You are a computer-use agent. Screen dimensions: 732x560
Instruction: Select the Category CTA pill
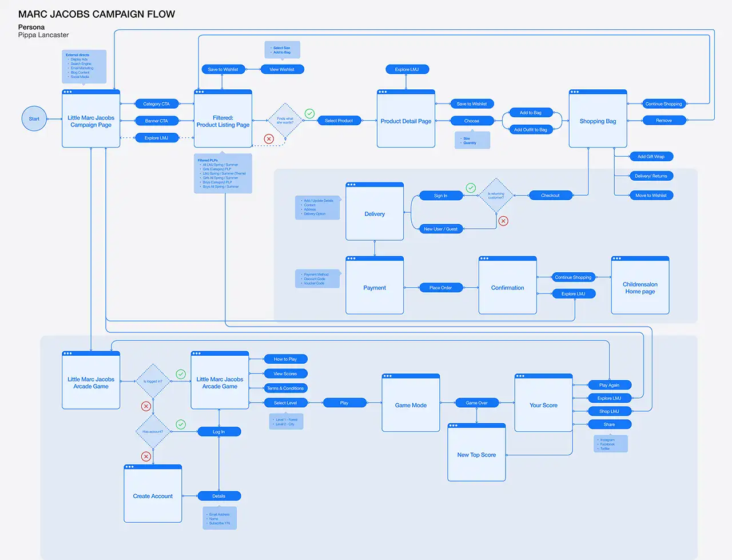tap(157, 104)
